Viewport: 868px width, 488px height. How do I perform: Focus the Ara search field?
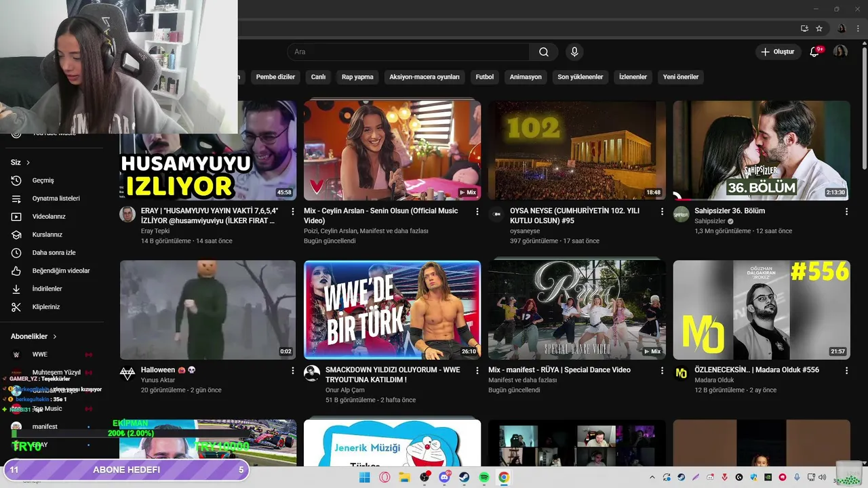[408, 52]
